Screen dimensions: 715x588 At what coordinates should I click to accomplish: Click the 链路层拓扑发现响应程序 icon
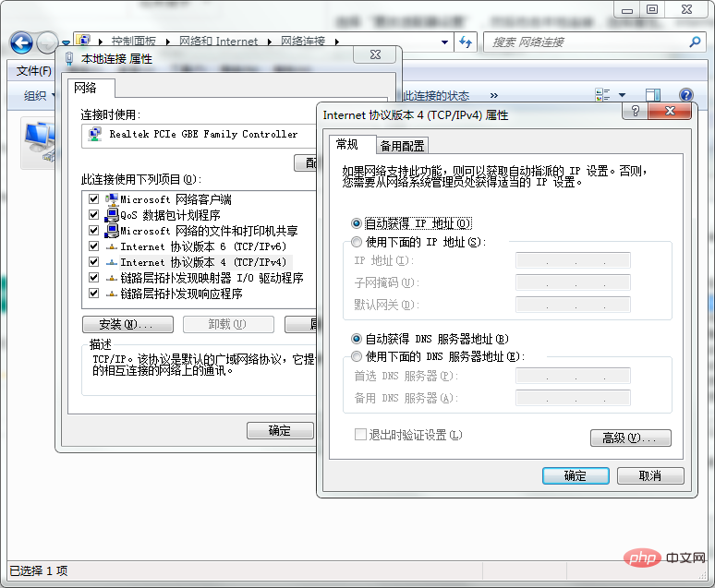112,294
